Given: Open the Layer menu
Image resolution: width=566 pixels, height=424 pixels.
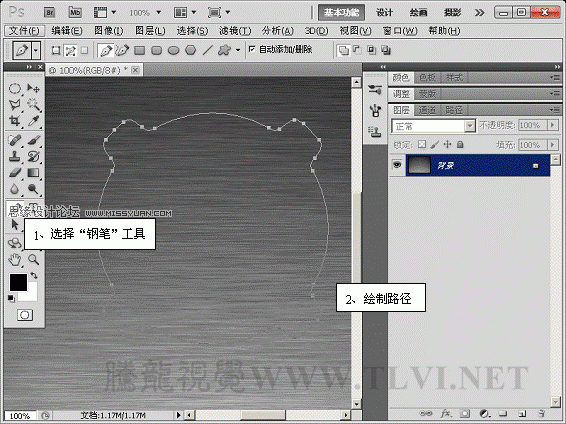Looking at the screenshot, I should click(150, 31).
